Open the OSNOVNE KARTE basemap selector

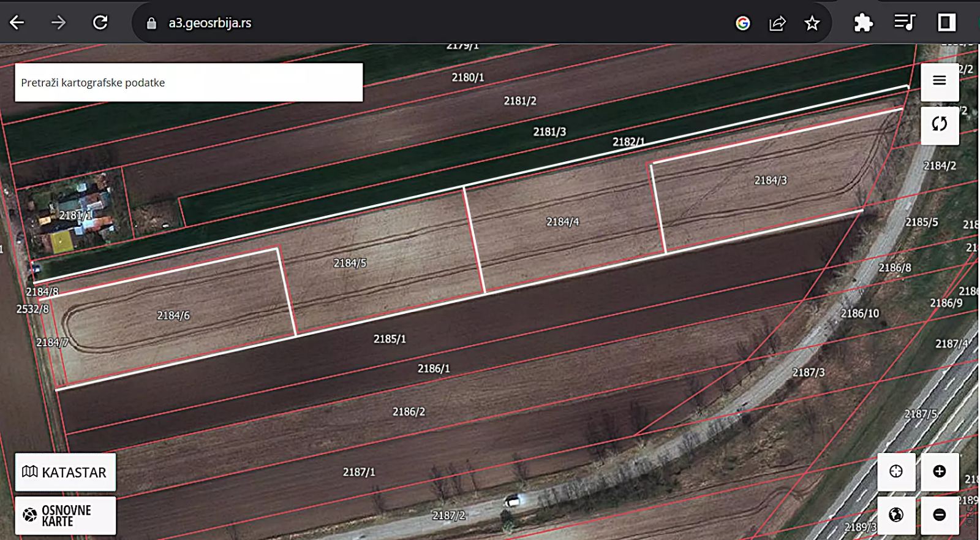click(x=65, y=515)
